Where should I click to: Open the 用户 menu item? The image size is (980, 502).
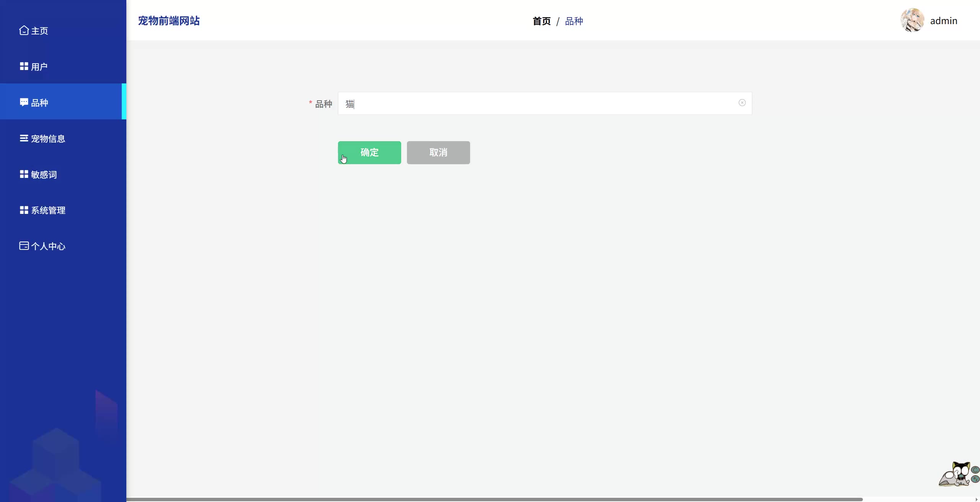click(39, 67)
